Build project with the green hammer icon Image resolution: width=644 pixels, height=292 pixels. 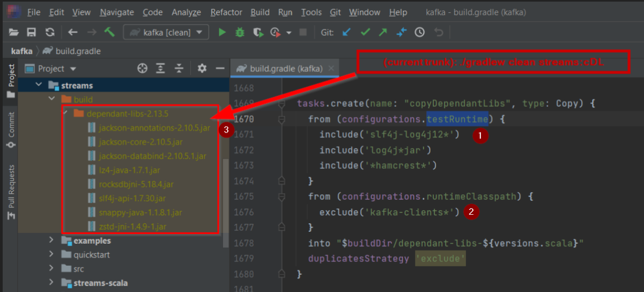(x=109, y=32)
